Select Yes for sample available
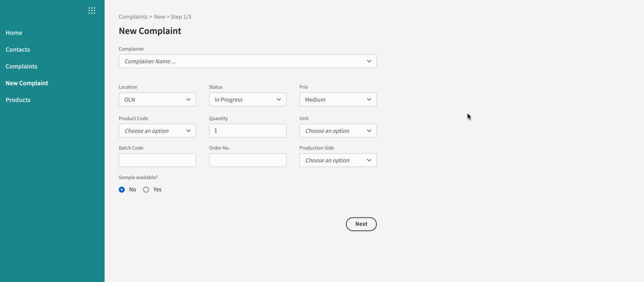 click(x=146, y=189)
